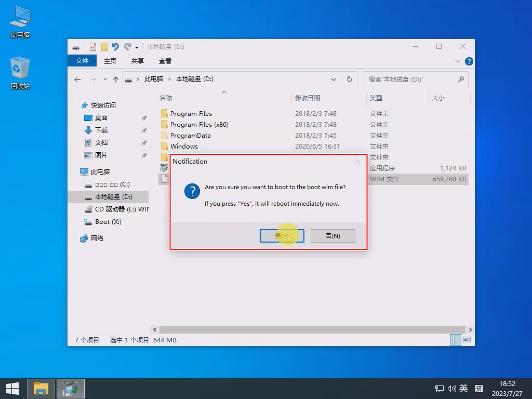The height and width of the screenshot is (399, 532).
Task: Click the horizontal scrollbar right arrow
Action: (470, 329)
